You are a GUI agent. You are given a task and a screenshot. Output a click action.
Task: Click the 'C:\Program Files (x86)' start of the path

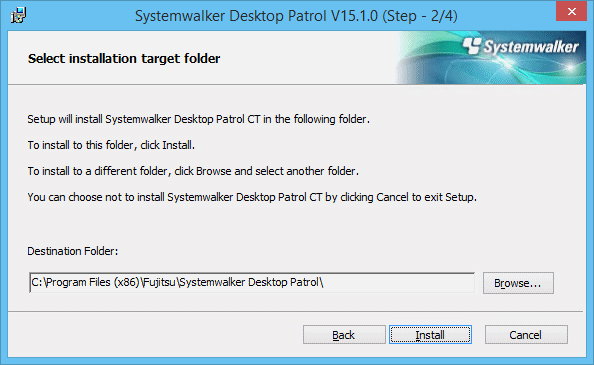tap(86, 282)
